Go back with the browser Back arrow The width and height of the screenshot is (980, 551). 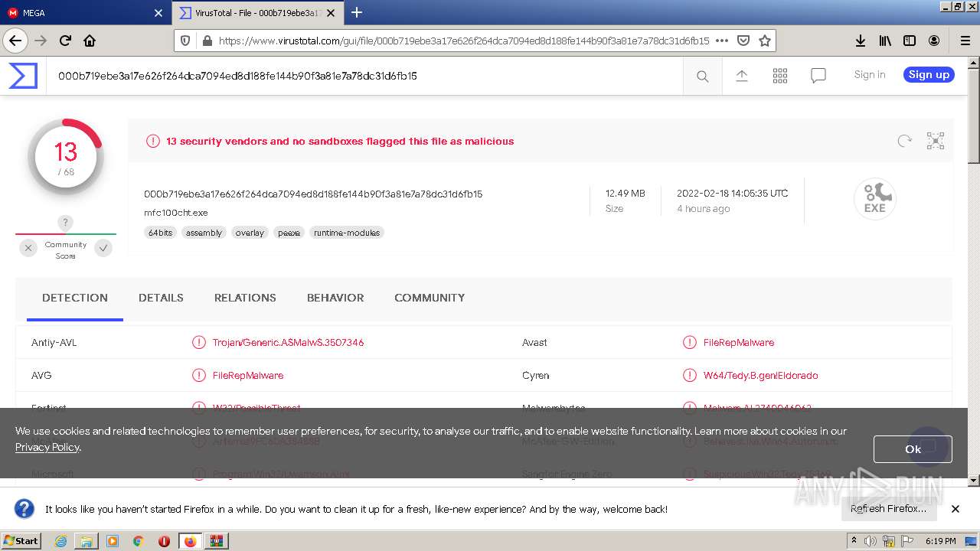pyautogui.click(x=15, y=41)
